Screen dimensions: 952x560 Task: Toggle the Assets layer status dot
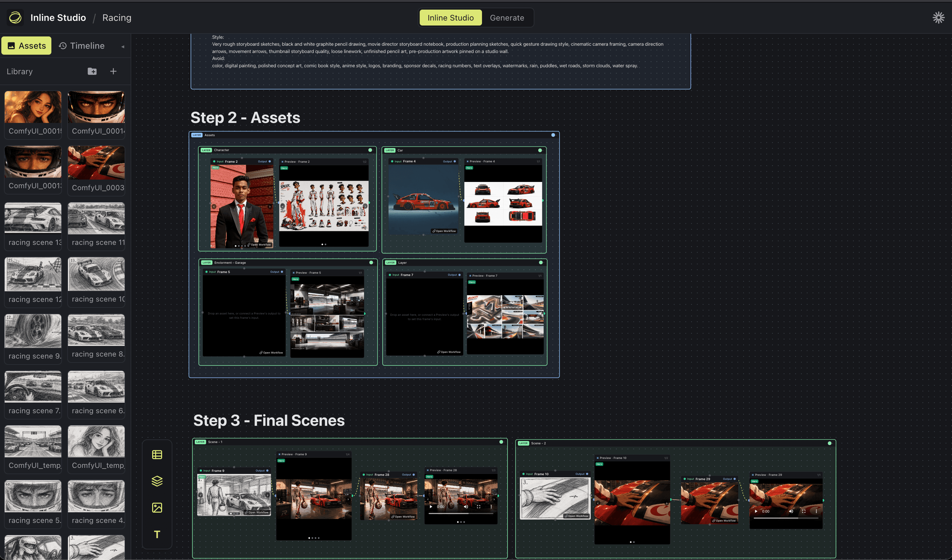(553, 135)
